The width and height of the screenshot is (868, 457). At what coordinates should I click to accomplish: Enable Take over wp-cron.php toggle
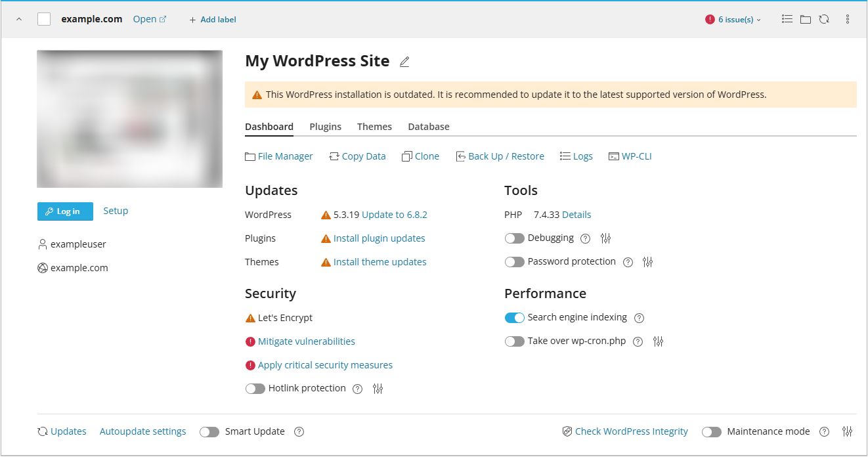(x=515, y=341)
